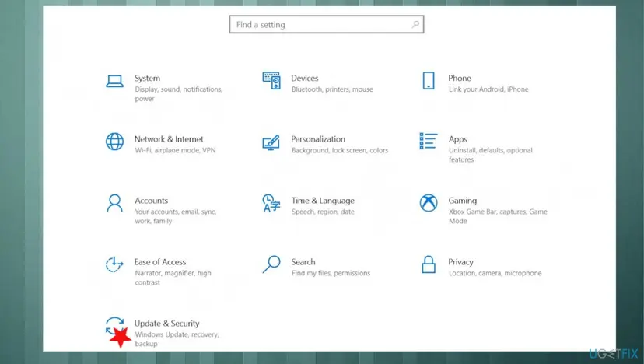Viewport: 644px width, 364px height.
Task: Click 'Display, sound, notifications, power' text
Action: 179,94
